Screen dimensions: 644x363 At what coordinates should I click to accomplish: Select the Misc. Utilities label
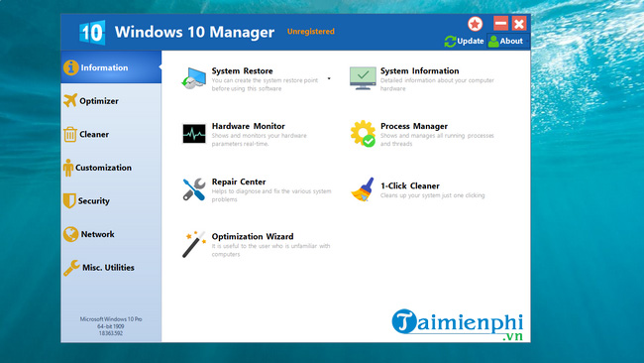108,267
